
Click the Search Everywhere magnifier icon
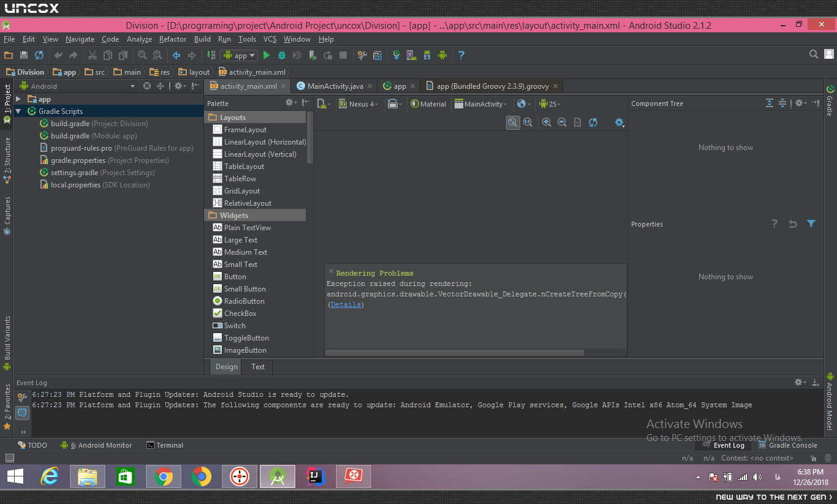point(814,55)
